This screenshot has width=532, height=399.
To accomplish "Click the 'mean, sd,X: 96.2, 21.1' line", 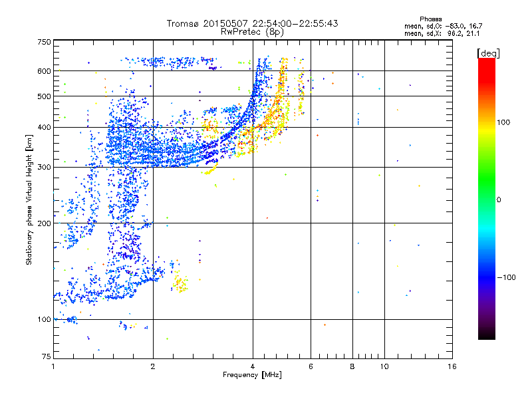I will click(x=442, y=33).
